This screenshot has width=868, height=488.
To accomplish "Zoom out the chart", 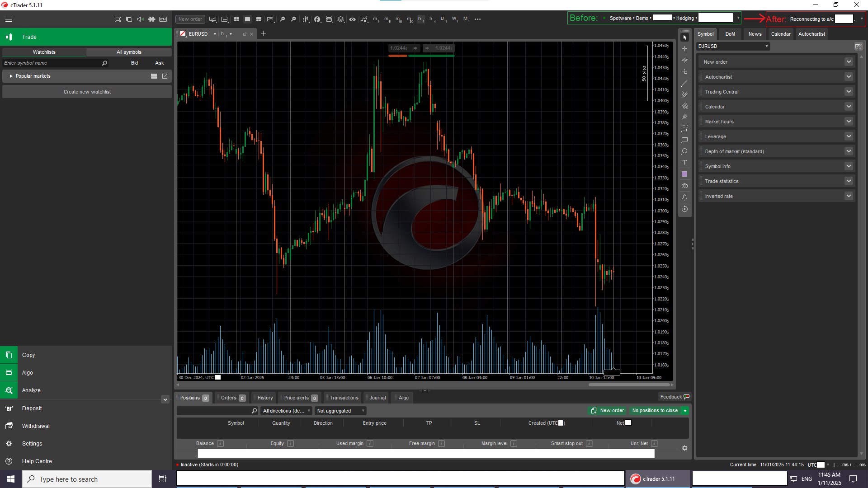I will click(283, 19).
